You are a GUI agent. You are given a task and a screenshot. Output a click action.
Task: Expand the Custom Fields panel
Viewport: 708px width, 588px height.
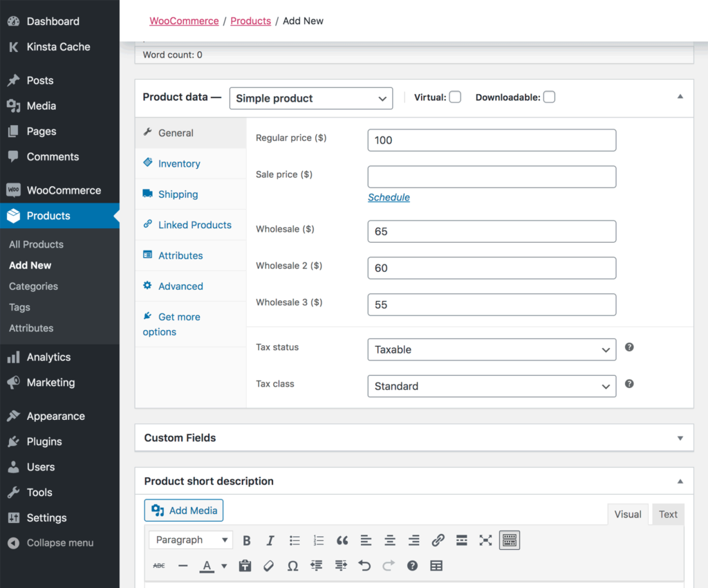point(680,438)
